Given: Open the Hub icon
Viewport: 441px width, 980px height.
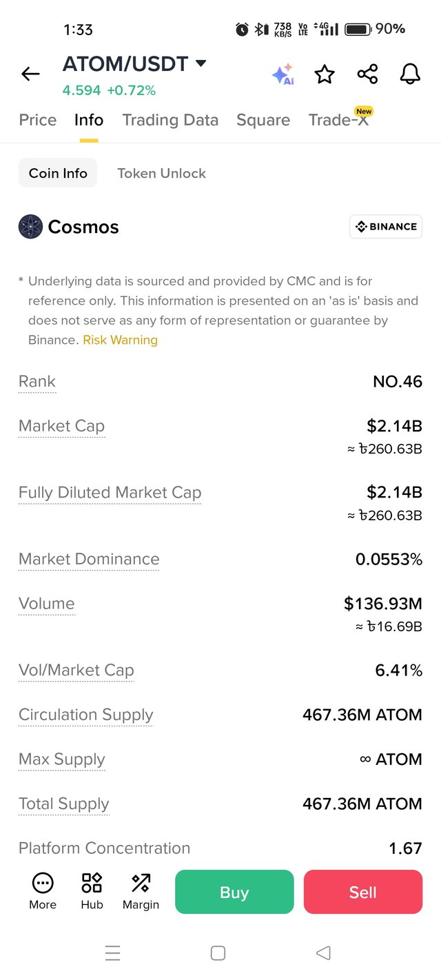Looking at the screenshot, I should click(x=92, y=891).
